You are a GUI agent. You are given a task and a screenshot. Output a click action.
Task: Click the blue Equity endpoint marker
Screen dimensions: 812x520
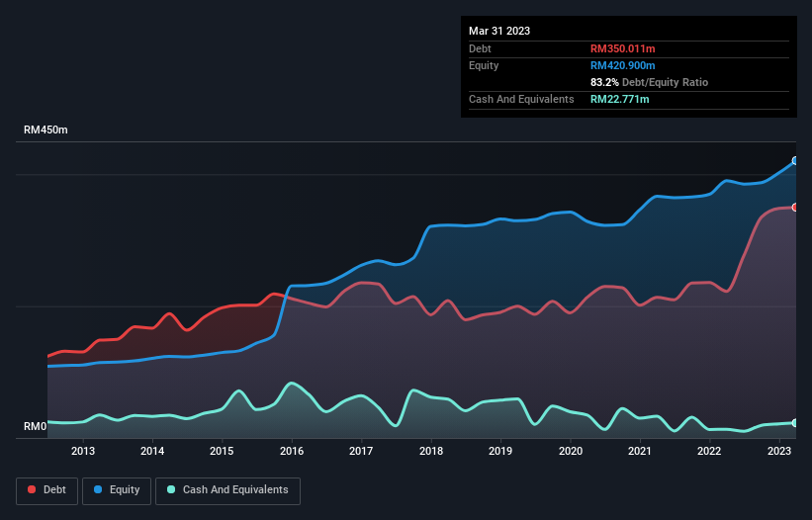click(x=795, y=161)
